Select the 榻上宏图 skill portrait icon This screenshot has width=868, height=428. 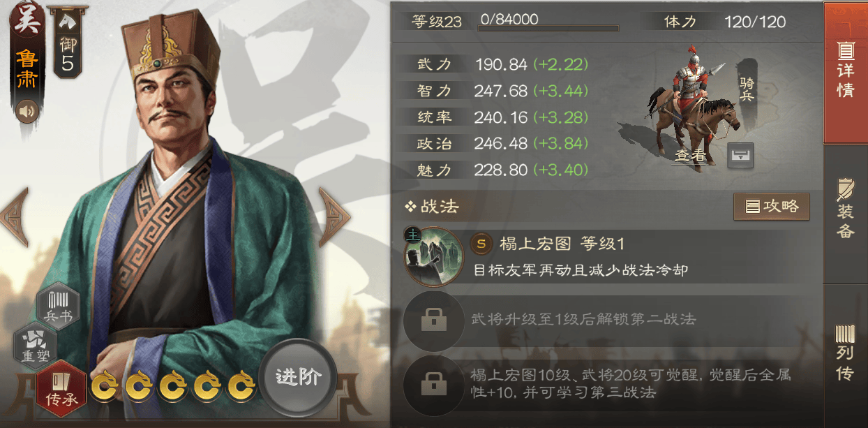[x=433, y=257]
